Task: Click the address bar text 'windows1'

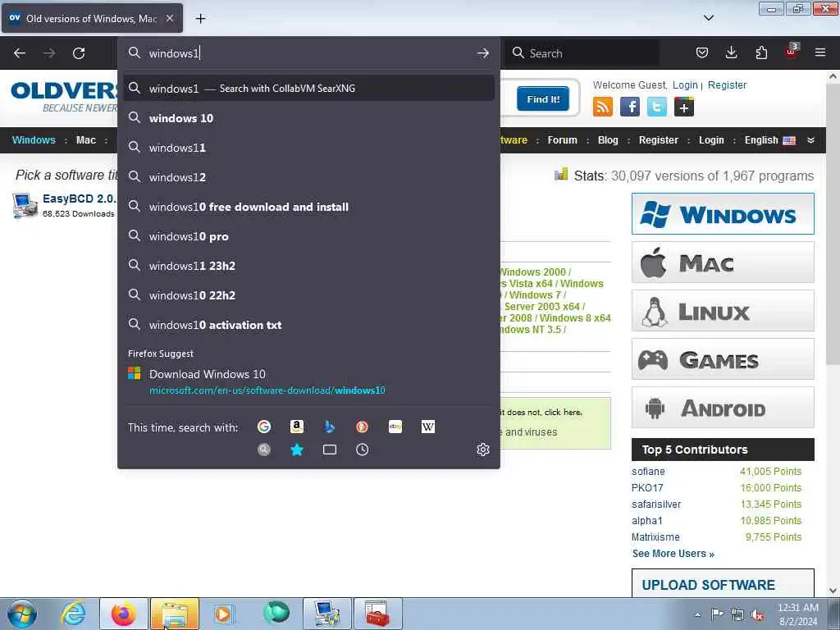Action: click(174, 53)
